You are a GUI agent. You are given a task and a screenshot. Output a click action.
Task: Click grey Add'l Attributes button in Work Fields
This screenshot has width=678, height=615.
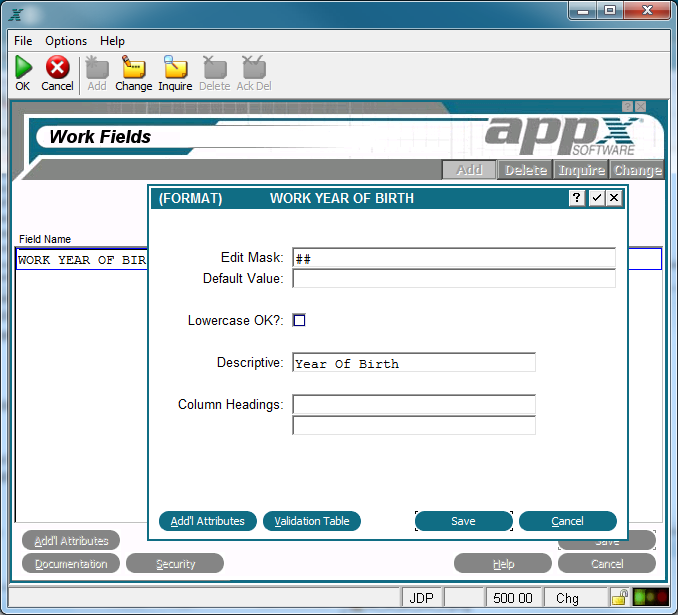pyautogui.click(x=71, y=541)
